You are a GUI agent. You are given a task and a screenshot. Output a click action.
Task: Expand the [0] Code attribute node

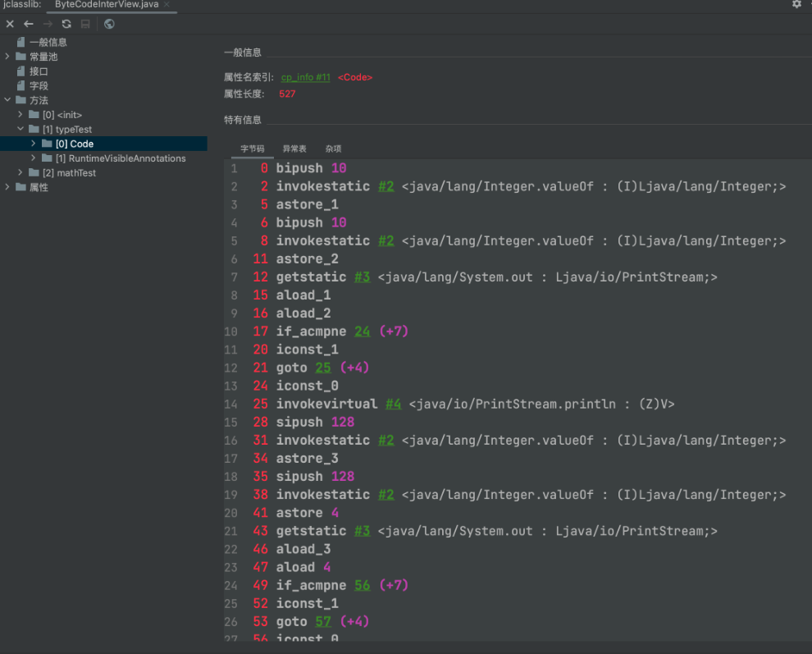[x=33, y=143]
